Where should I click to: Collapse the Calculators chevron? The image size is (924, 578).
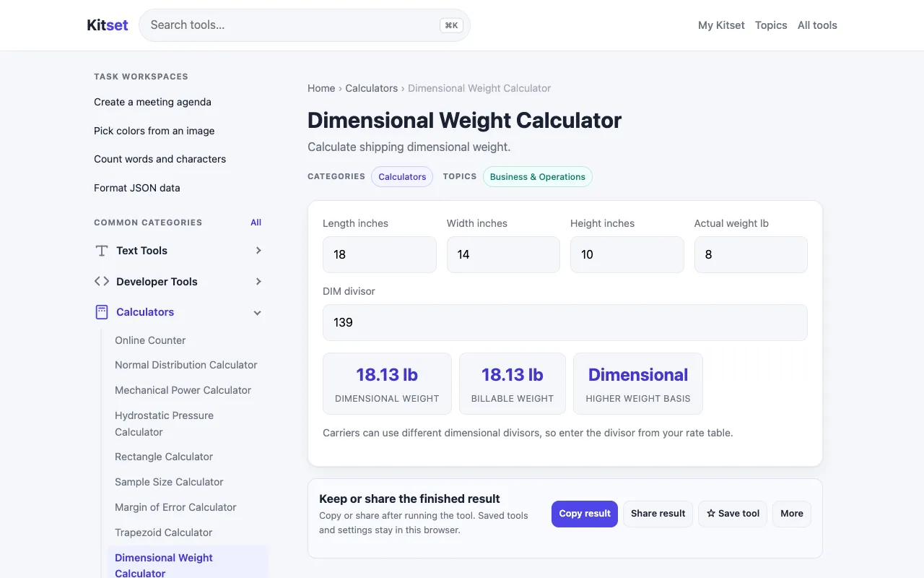coord(258,313)
